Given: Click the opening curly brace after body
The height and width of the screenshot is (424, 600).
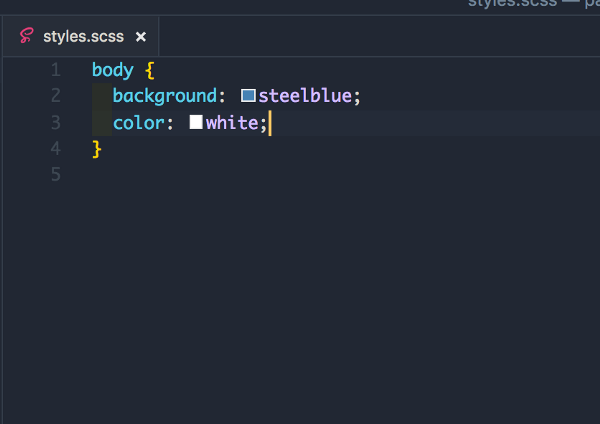Looking at the screenshot, I should (x=149, y=70).
